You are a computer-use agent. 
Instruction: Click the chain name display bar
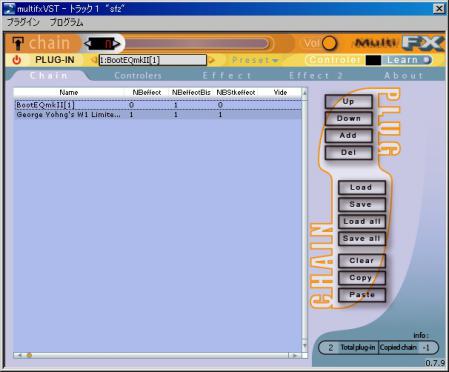[197, 44]
